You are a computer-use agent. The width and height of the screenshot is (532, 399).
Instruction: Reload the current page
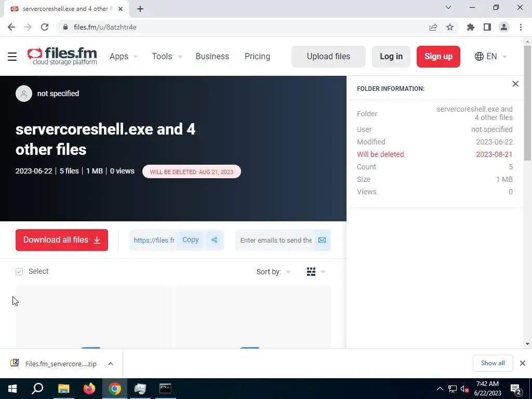click(45, 27)
